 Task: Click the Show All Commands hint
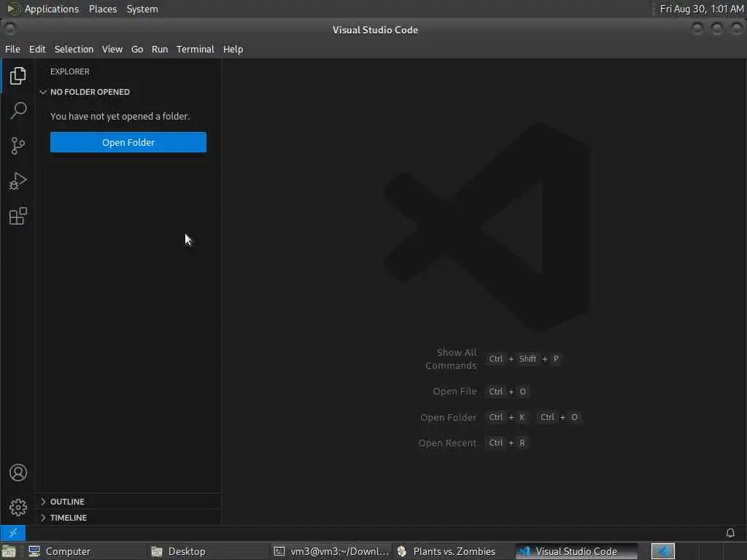tap(451, 359)
